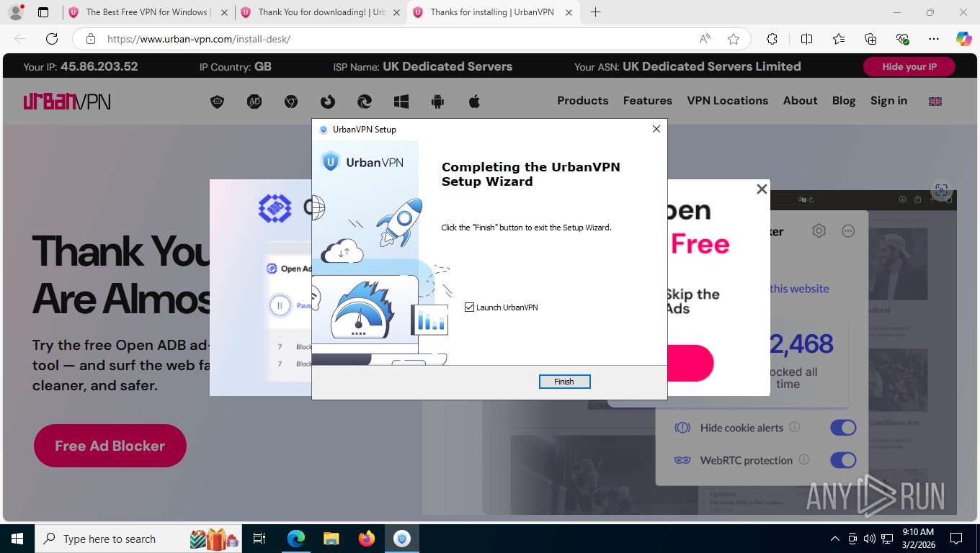
Task: Close the "Thanks for installing" tab
Action: click(569, 12)
